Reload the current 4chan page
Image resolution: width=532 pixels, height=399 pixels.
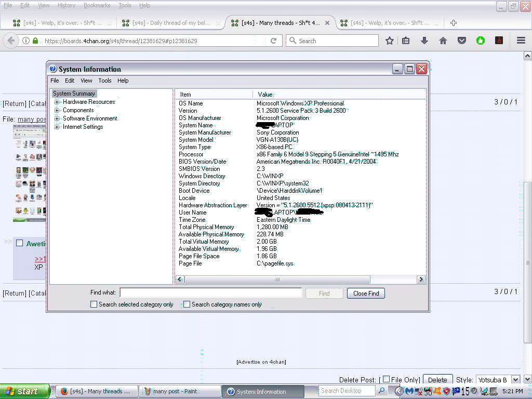[273, 41]
